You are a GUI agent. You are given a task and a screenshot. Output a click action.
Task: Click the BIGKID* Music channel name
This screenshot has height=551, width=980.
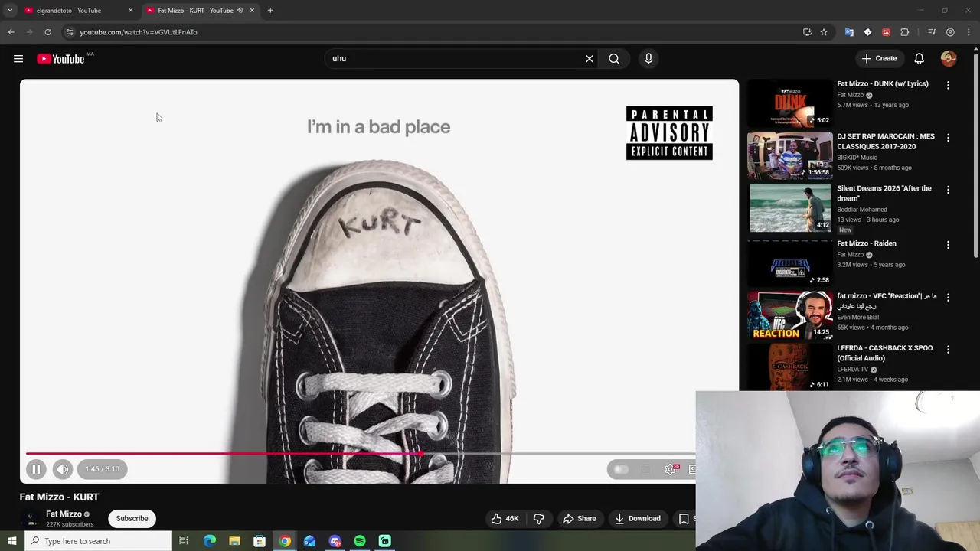[857, 158]
